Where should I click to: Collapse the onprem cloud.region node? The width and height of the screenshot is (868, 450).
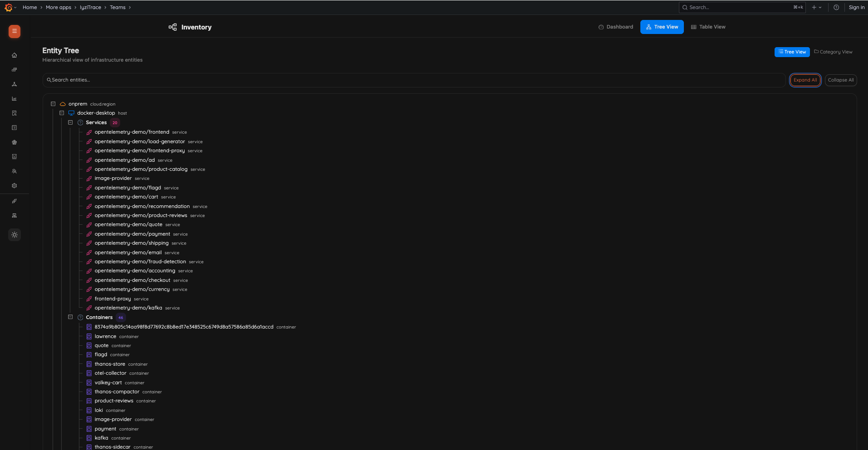[53, 104]
